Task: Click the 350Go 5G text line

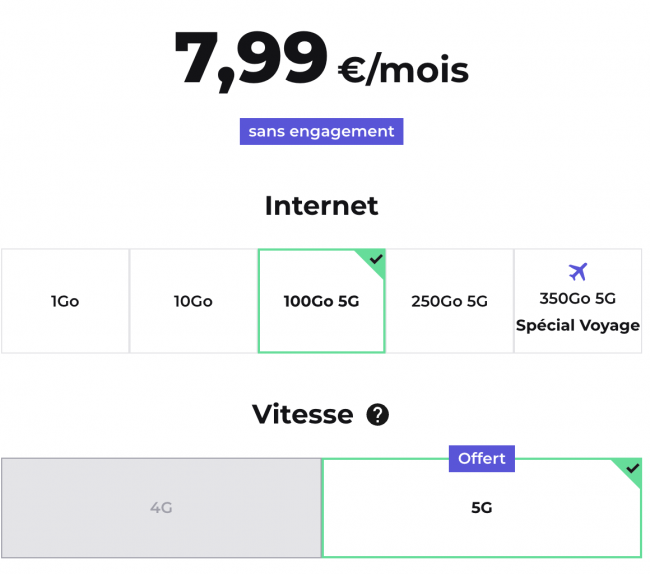Action: pyautogui.click(x=577, y=298)
